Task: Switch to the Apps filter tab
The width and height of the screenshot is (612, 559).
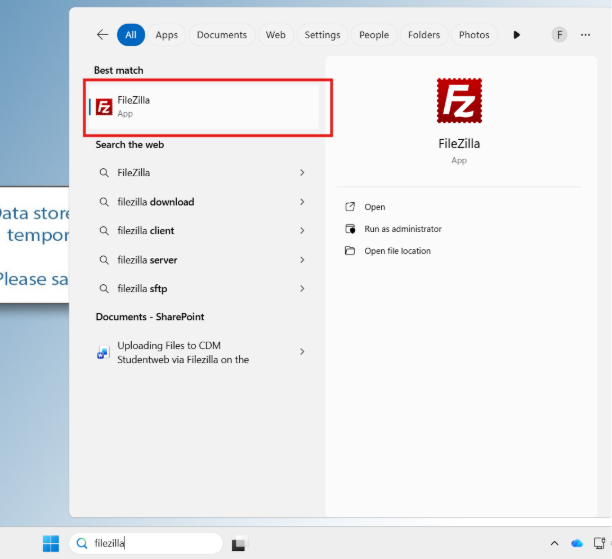Action: click(x=166, y=34)
